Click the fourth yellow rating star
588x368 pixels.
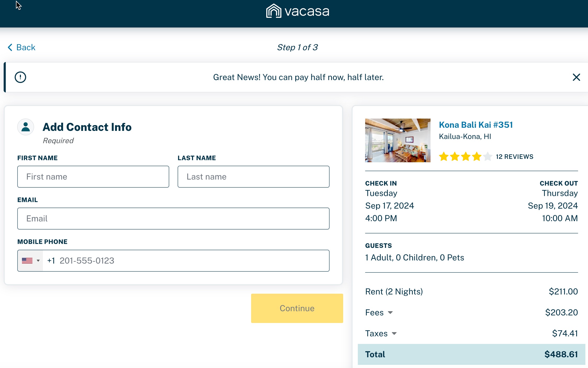(x=476, y=156)
